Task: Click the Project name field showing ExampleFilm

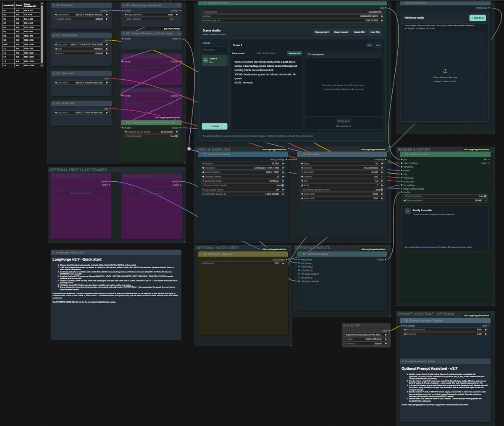Action: (292, 12)
